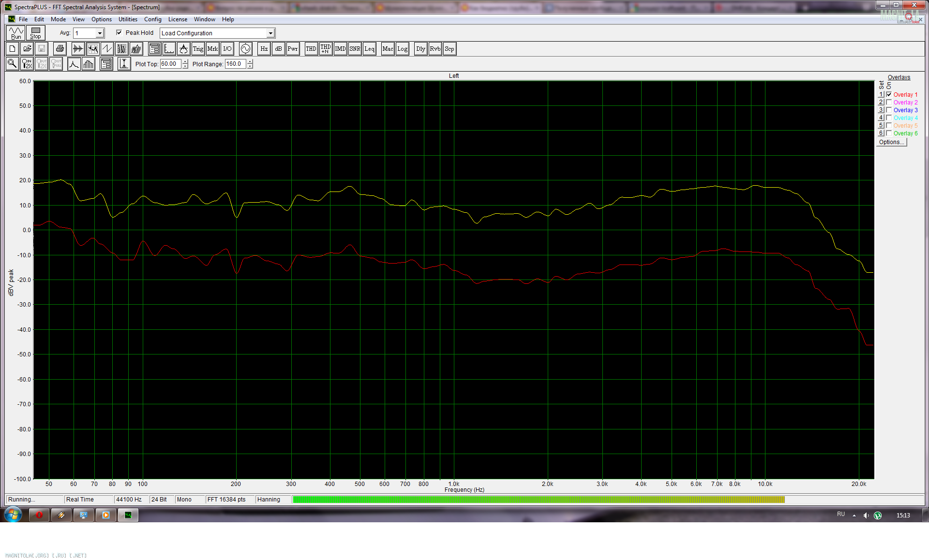Click the Hz peak frequency button
Screen dimensions: 929x560
264,49
